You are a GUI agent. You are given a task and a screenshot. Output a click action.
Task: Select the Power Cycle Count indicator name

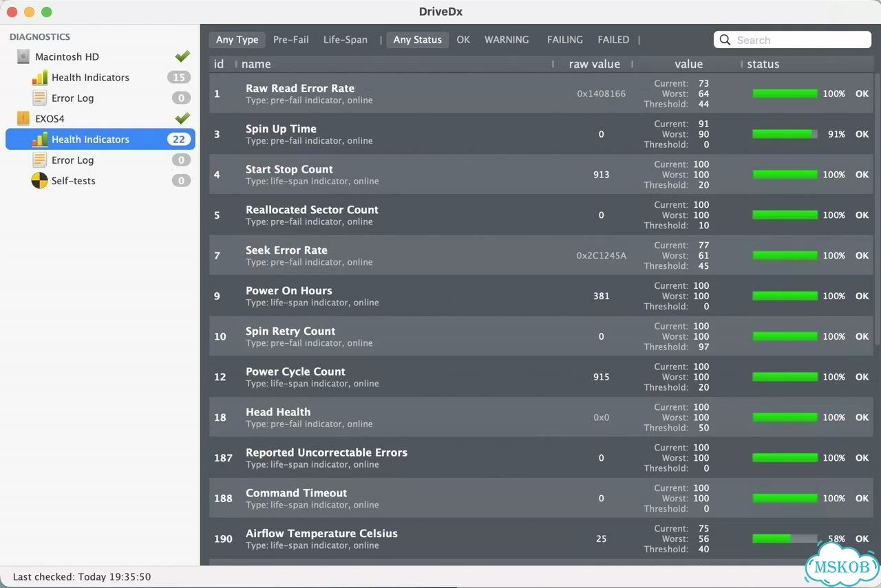(295, 372)
